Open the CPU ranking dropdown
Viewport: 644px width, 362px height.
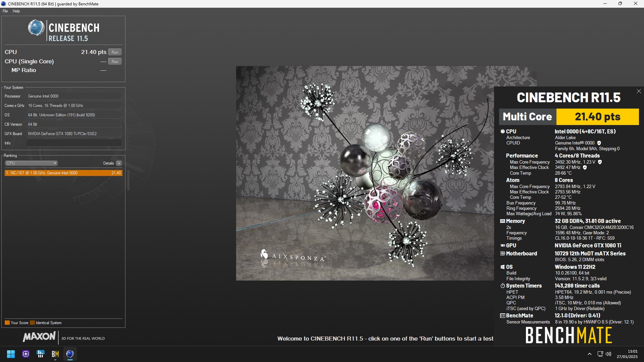pyautogui.click(x=31, y=163)
